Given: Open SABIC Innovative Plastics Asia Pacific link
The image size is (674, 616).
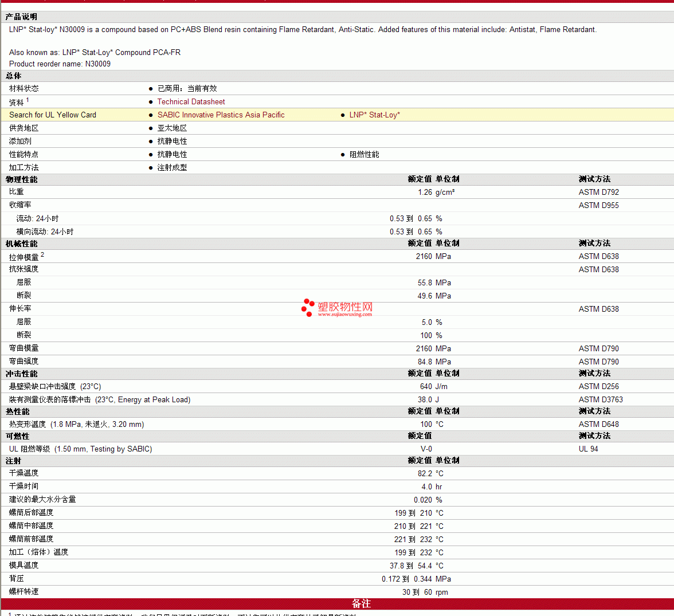Looking at the screenshot, I should [221, 115].
